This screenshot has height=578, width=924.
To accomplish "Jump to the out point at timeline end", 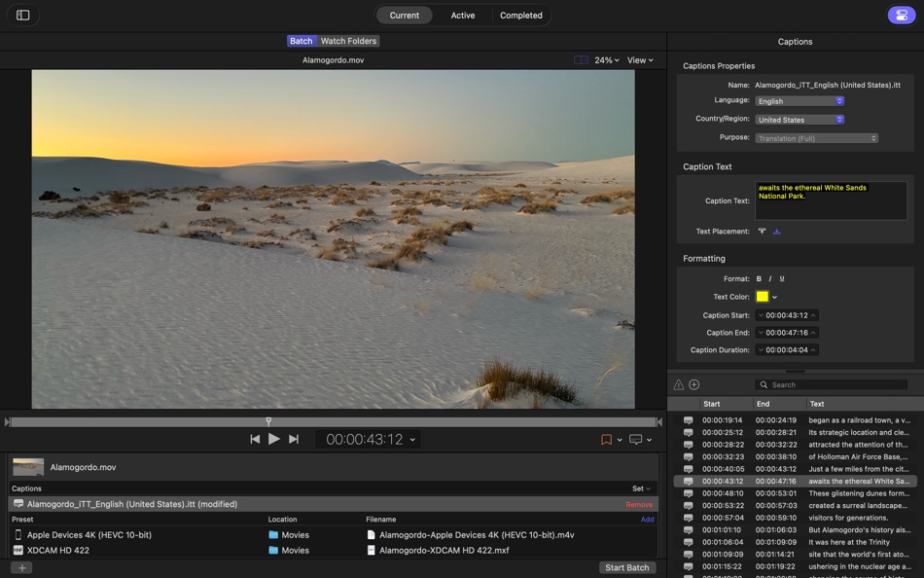I will pyautogui.click(x=659, y=422).
